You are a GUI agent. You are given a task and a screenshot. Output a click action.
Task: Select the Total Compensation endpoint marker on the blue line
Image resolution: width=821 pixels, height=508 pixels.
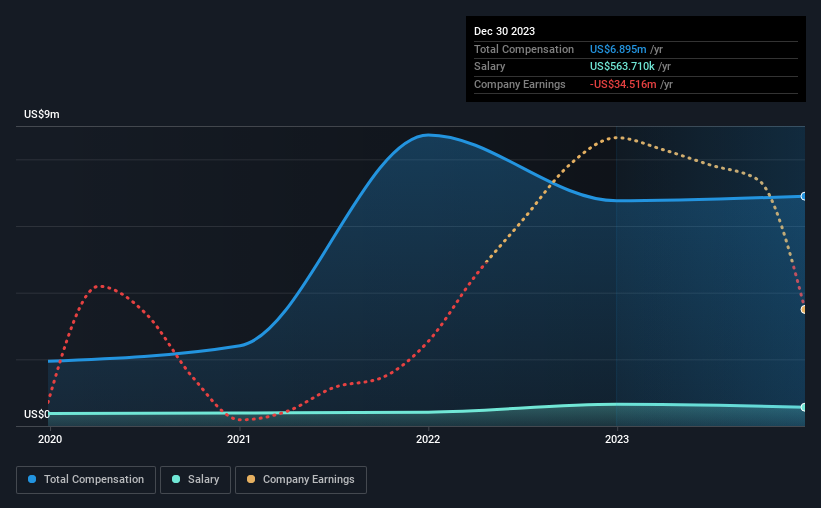[x=804, y=196]
